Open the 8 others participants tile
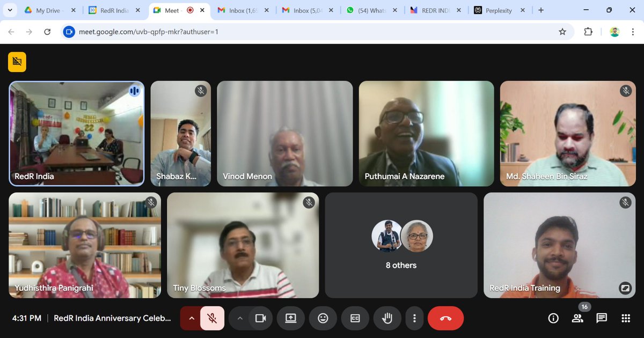644x338 pixels. 401,245
